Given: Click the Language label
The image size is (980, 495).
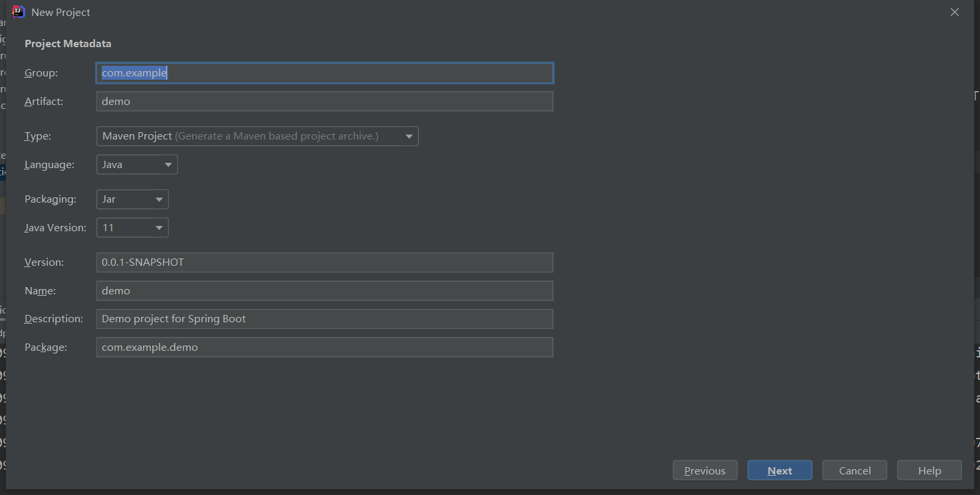Looking at the screenshot, I should point(50,165).
